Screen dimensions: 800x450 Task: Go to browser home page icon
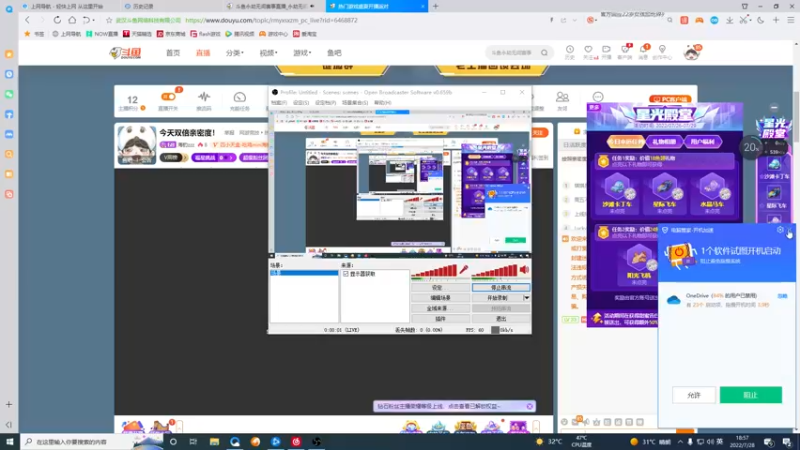pyautogui.click(x=72, y=20)
